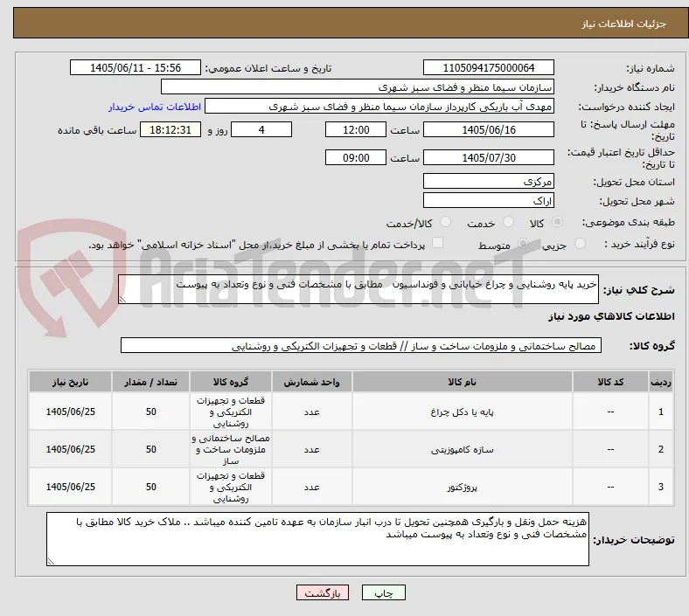This screenshot has width=689, height=616.
Task: Click the need date in پروژکتور row
Action: click(70, 488)
